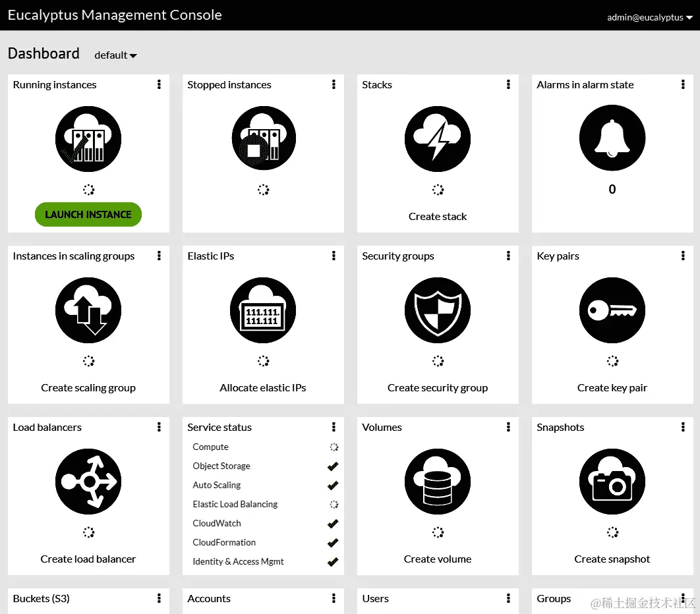Click the Users tile title

coord(376,599)
